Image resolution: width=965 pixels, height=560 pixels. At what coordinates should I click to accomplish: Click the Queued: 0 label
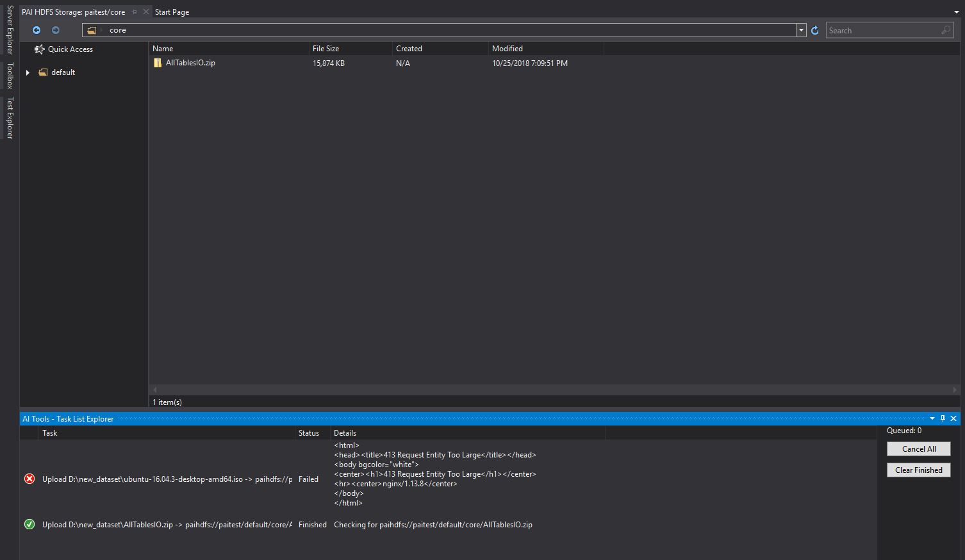point(904,431)
